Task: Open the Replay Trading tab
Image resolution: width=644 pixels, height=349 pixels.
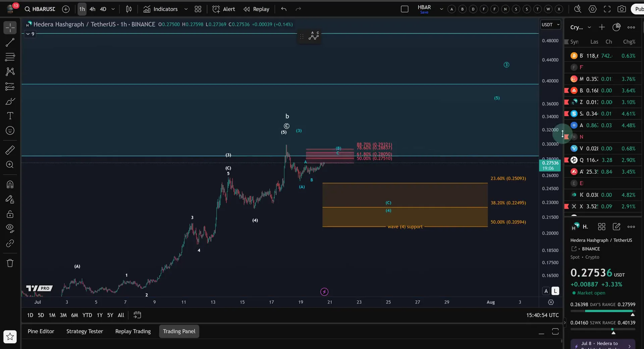Action: [133, 332]
